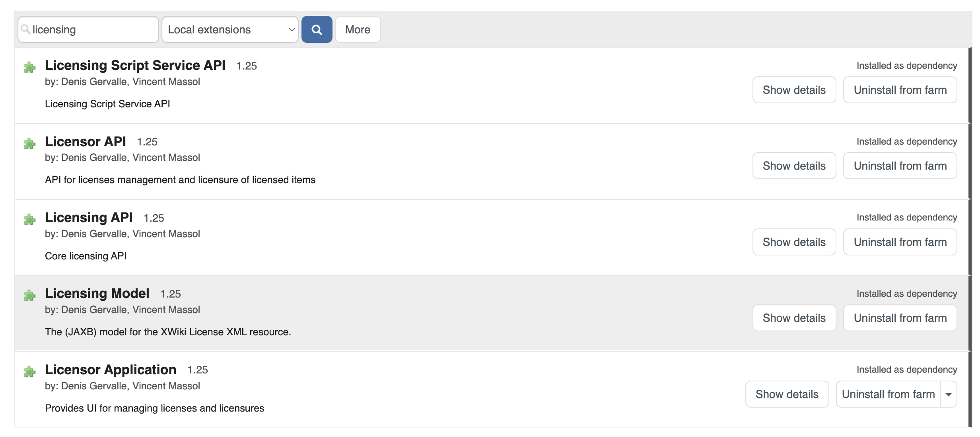Screen dimensions: 980x437
Task: Open the Licensing Model extension title
Action: pyautogui.click(x=97, y=293)
